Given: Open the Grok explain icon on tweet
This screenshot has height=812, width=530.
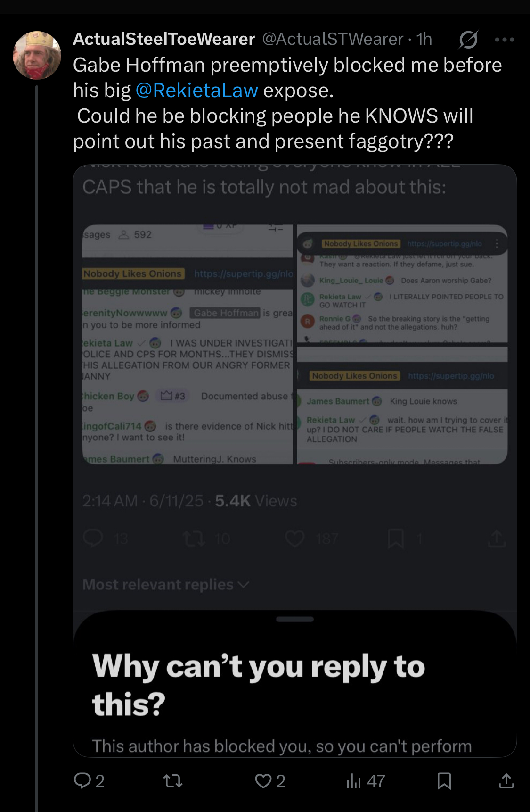Looking at the screenshot, I should coord(468,40).
